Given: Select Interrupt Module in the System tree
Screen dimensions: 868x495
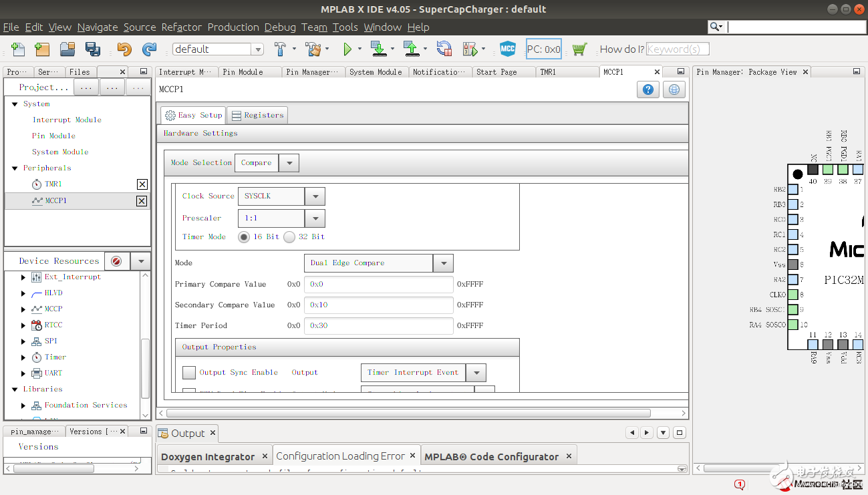Looking at the screenshot, I should coord(67,120).
